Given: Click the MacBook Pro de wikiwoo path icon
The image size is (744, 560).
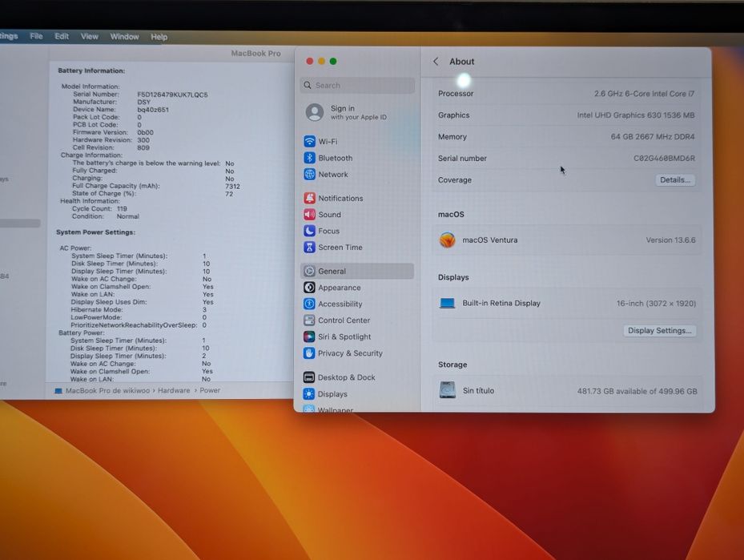Looking at the screenshot, I should coord(58,391).
